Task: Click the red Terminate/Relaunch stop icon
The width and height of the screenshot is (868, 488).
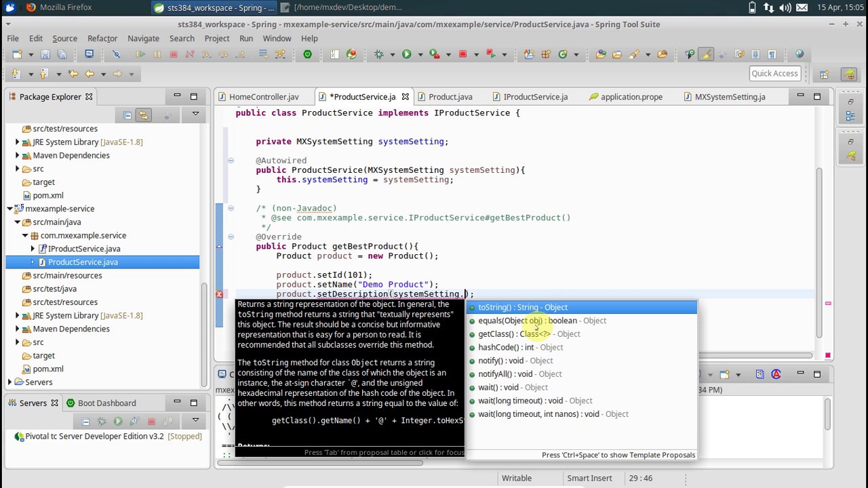Action: click(x=462, y=54)
